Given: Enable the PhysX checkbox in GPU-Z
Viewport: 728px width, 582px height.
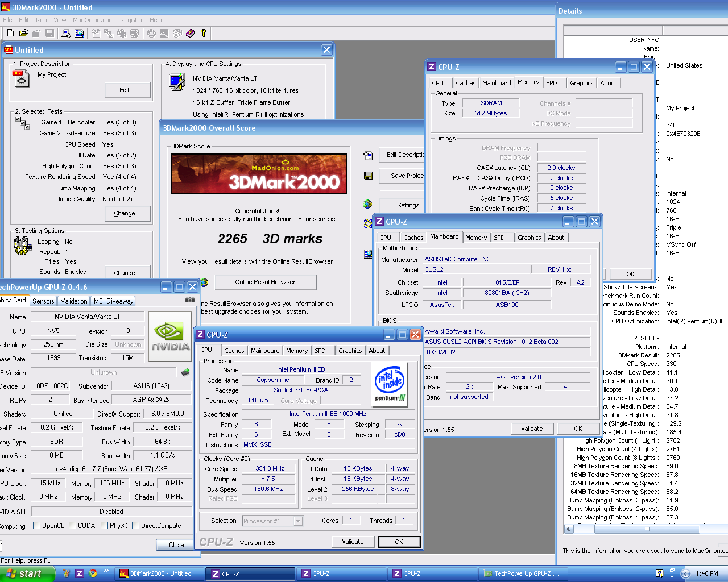Looking at the screenshot, I should point(105,526).
